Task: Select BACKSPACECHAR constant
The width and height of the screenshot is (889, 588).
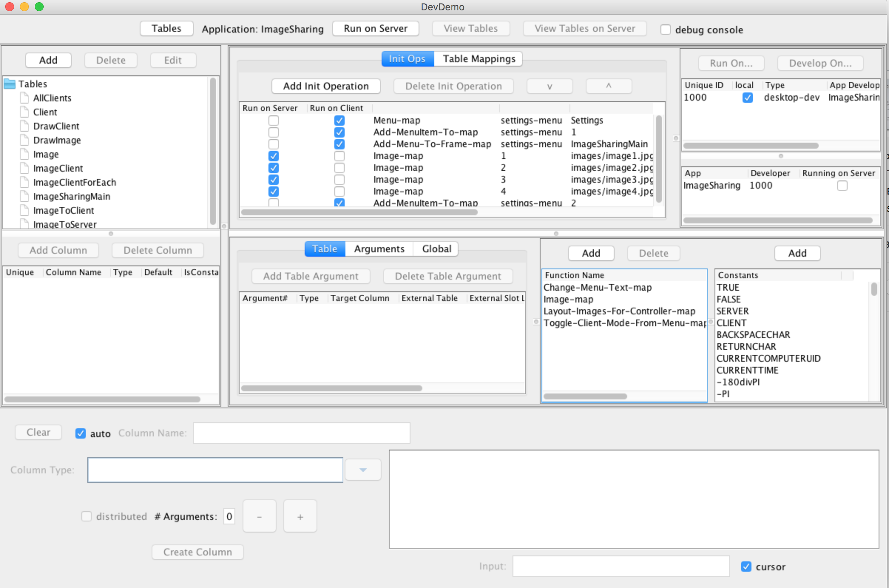Action: [x=753, y=335]
